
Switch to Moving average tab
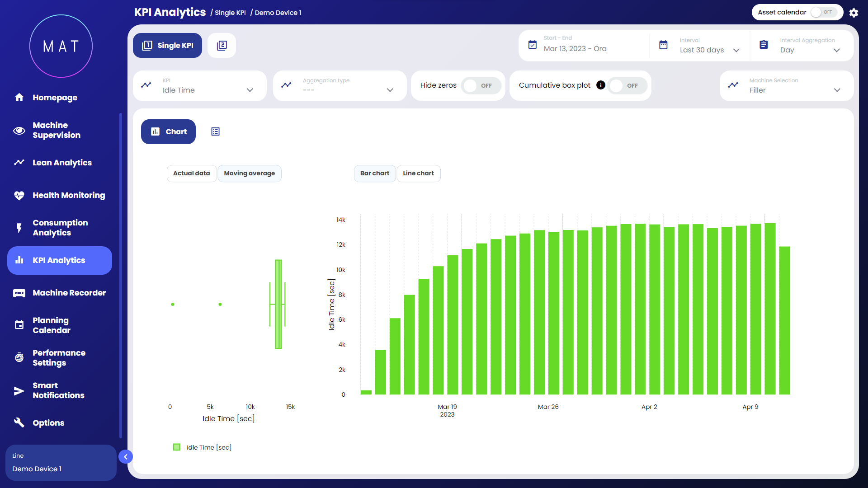249,173
